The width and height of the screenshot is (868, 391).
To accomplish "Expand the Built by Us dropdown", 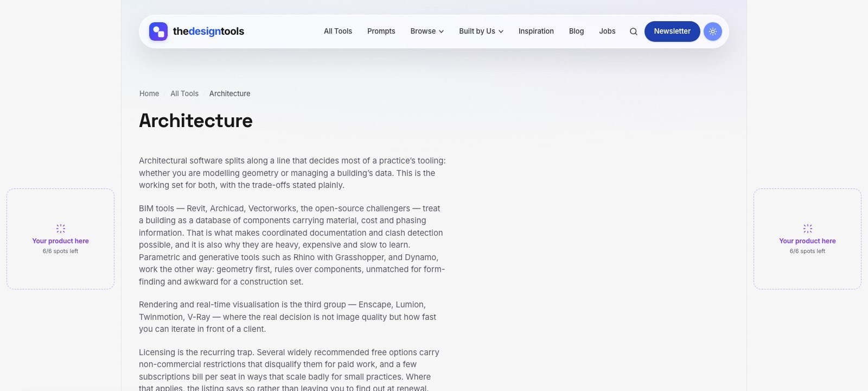I will pos(481,31).
